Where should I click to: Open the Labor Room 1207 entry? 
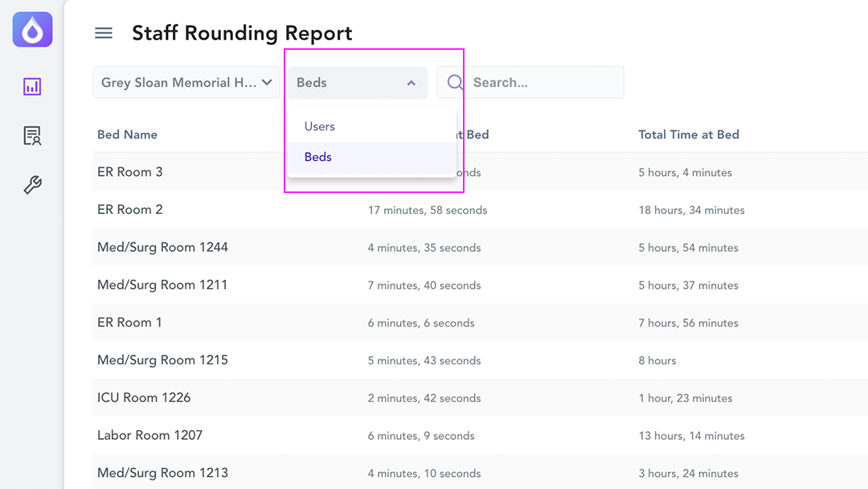pyautogui.click(x=149, y=436)
